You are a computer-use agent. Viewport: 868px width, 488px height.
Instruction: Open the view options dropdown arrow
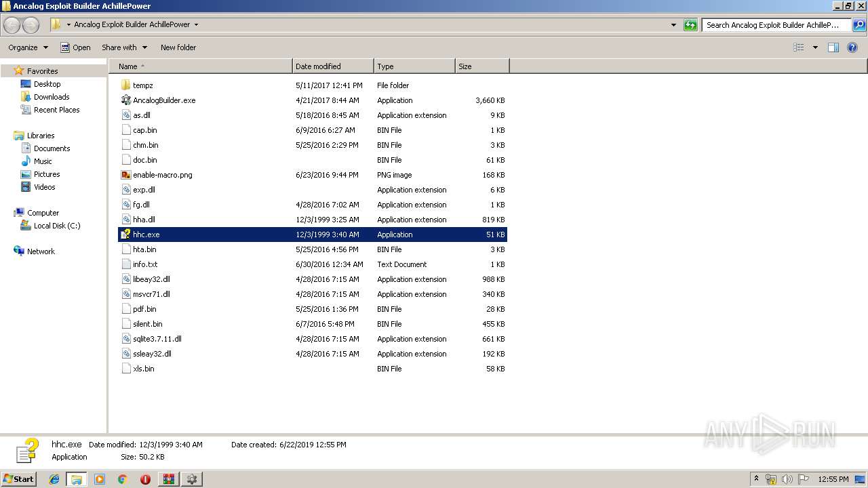click(x=815, y=47)
